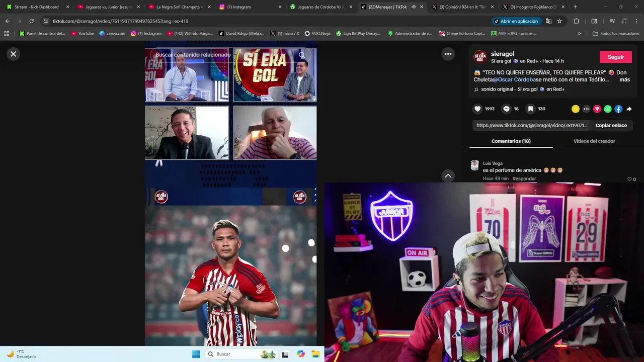Viewport: 644px width, 362px height.
Task: Go back in browser history
Action: coord(7,21)
